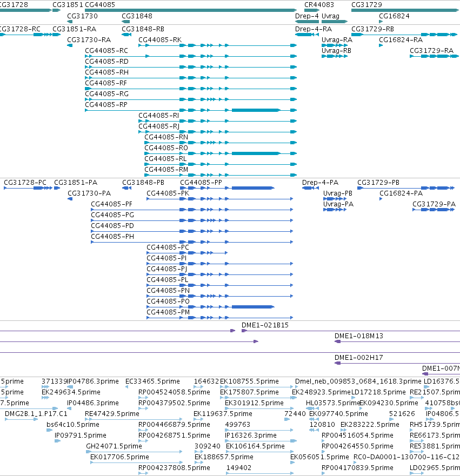
Task: Click the CG31729-RB transcript label
Action: pyautogui.click(x=372, y=29)
